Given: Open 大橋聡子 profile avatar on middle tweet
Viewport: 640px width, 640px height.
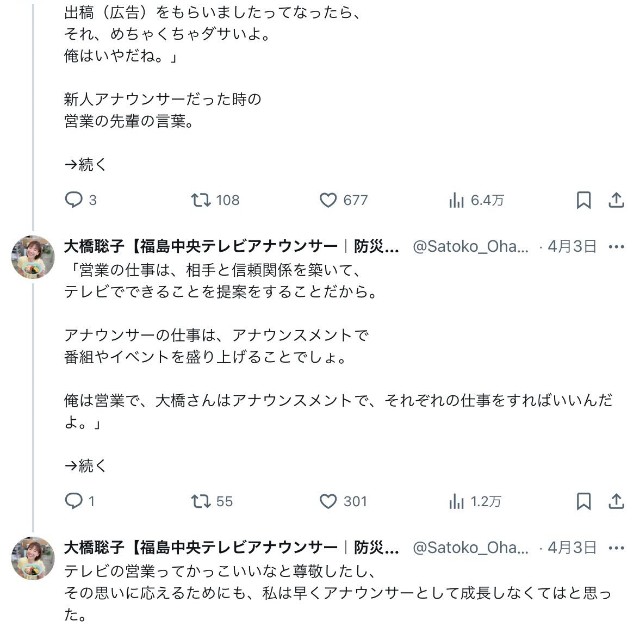Looking at the screenshot, I should [x=32, y=257].
